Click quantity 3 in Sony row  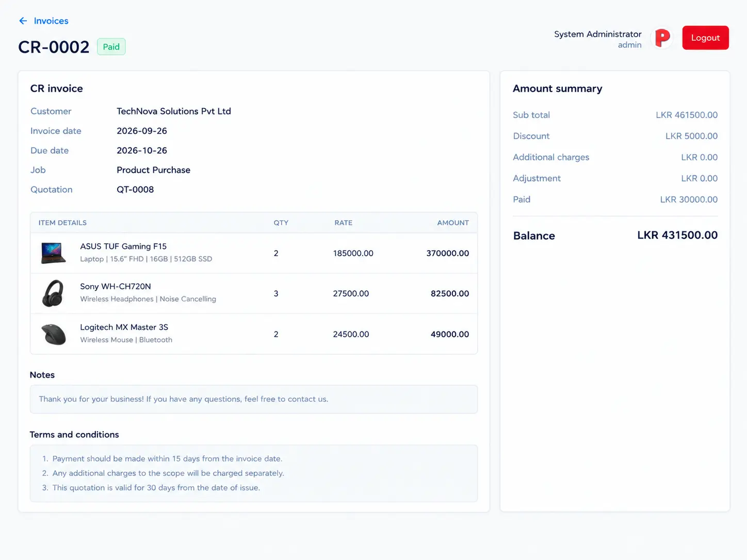point(276,293)
